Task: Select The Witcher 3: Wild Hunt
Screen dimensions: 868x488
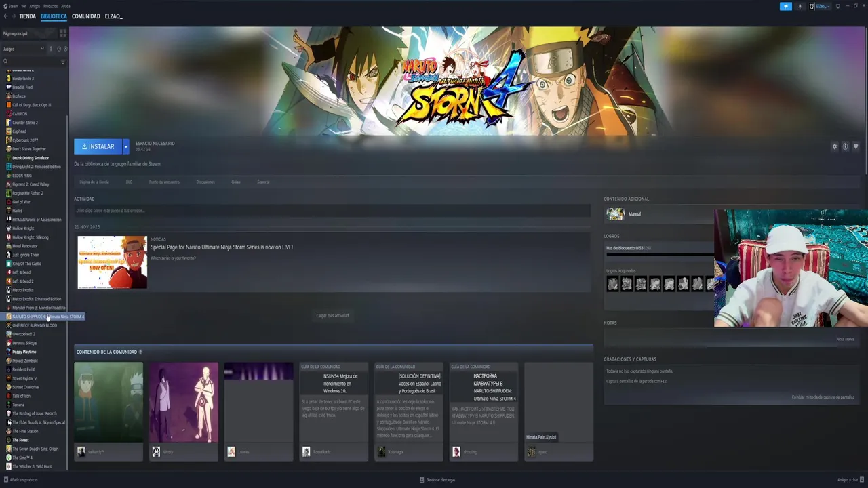Action: pyautogui.click(x=31, y=466)
